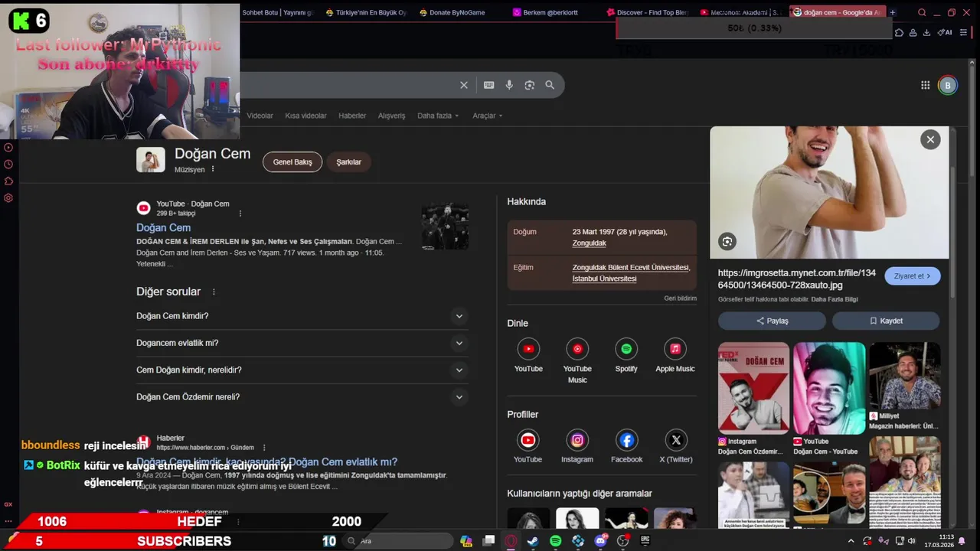
Task: Switch to the Haberler search tab
Action: pyautogui.click(x=352, y=116)
